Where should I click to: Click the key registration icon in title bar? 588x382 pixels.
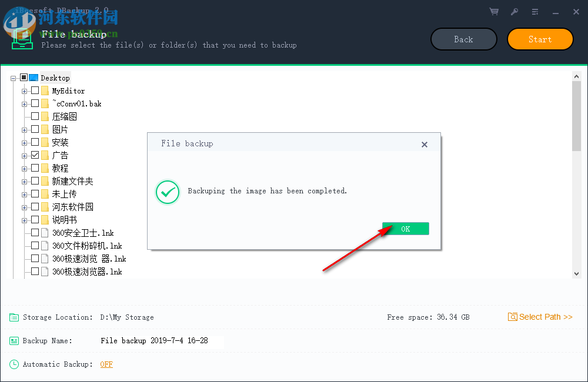[x=514, y=11]
